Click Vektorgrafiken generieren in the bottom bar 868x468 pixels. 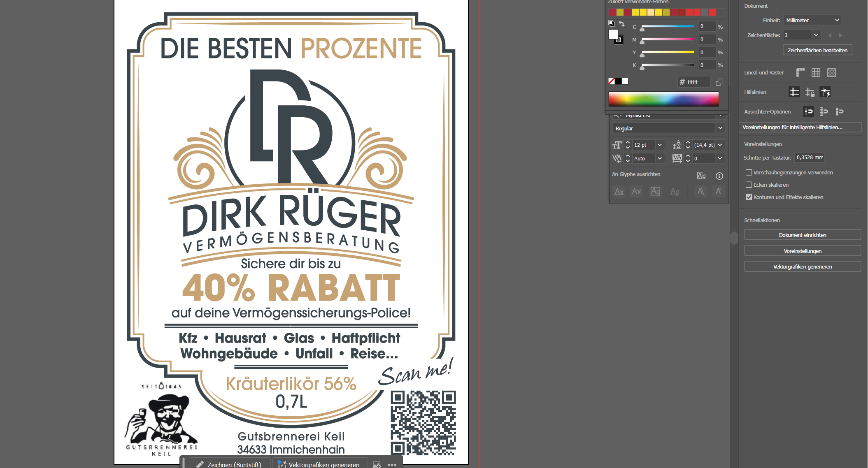click(319, 464)
